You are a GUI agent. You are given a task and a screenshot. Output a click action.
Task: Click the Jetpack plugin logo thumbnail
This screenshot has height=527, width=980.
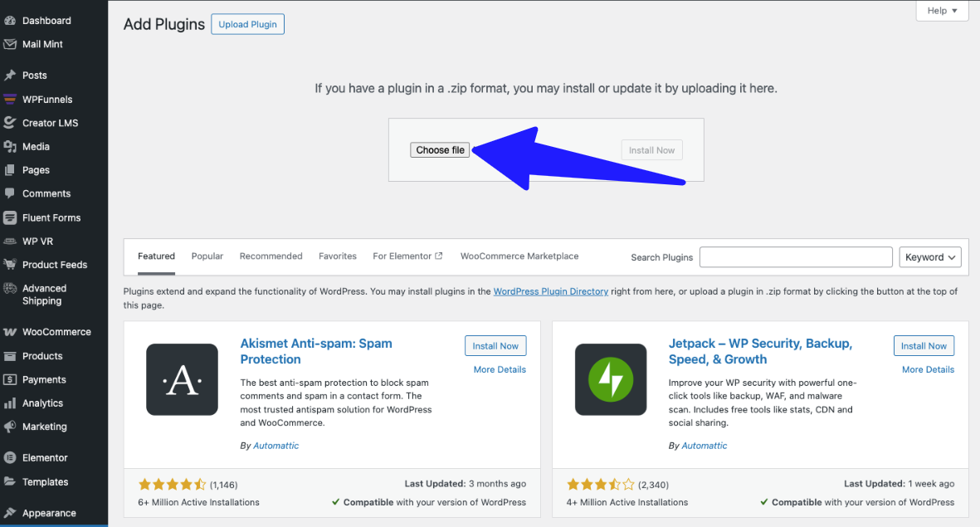click(611, 379)
